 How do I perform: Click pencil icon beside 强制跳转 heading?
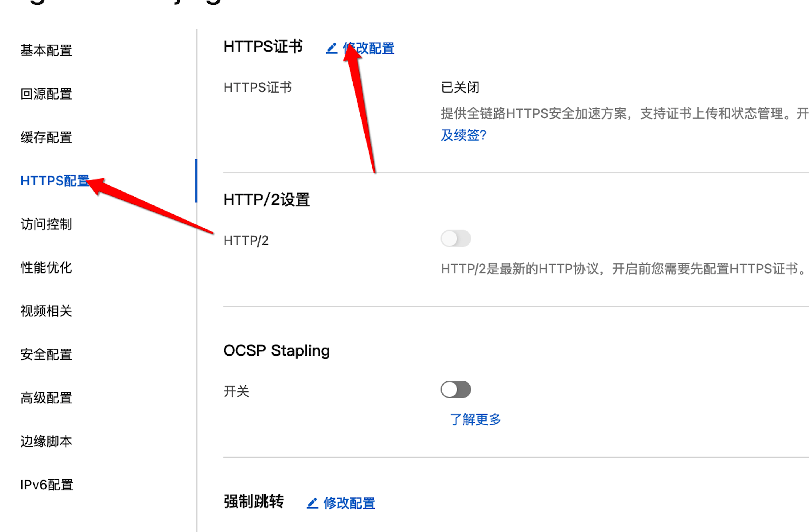(x=312, y=503)
